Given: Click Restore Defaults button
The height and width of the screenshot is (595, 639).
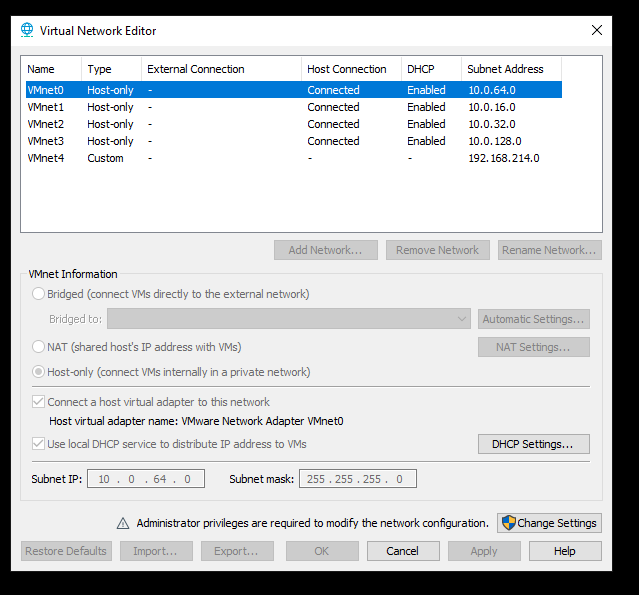Looking at the screenshot, I should 66,551.
